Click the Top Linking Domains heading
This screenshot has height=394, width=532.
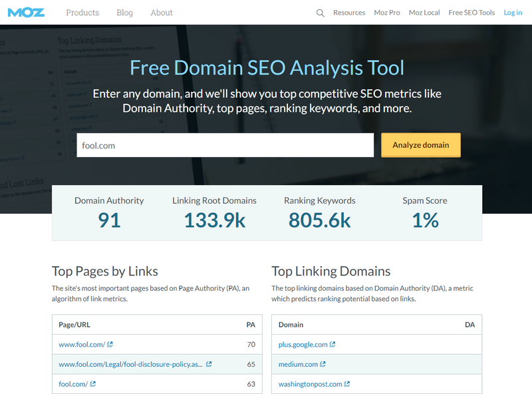click(331, 272)
